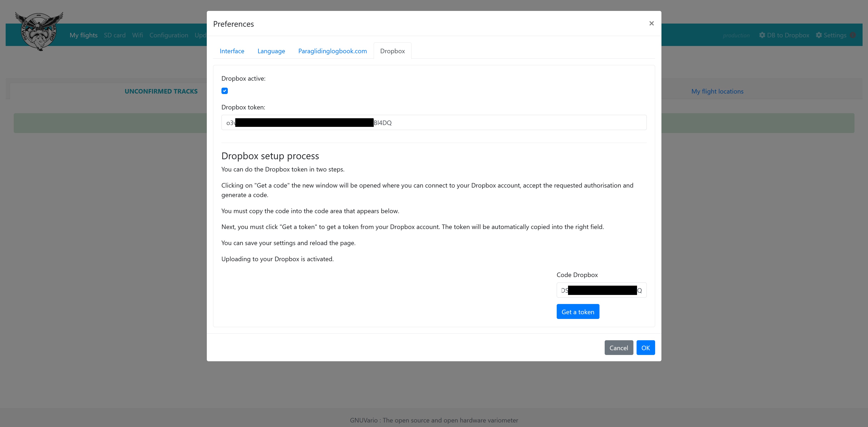Check the Dropbox active checkbox
The image size is (868, 427).
[x=225, y=90]
